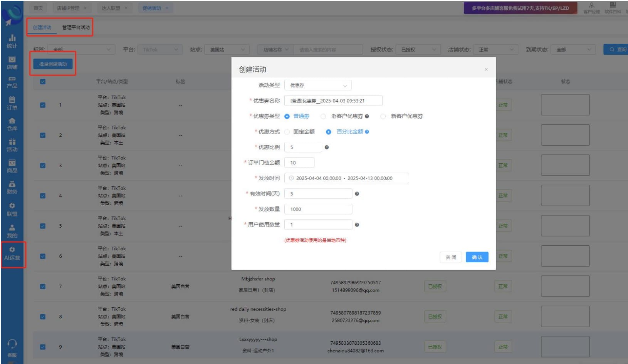Open the 店铺 store sidebar icon
Image resolution: width=628 pixels, height=364 pixels.
click(12, 62)
